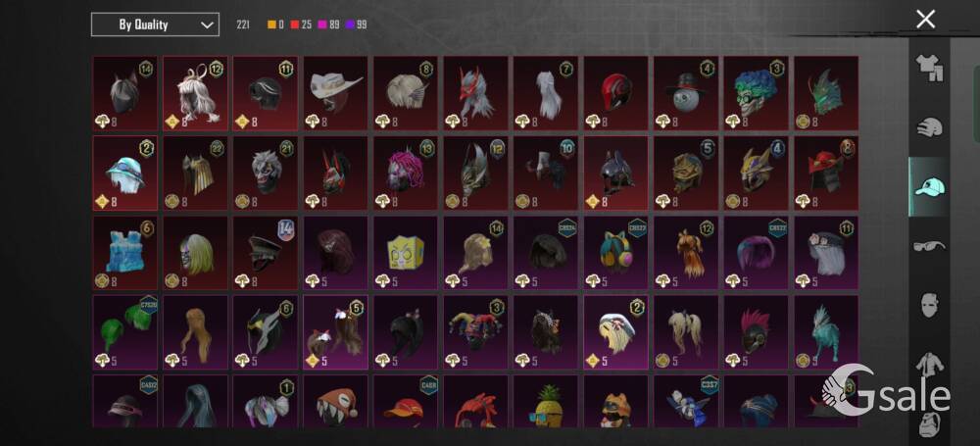Screen dimensions: 980x446
Task: Pick the pineapple head with sunglasses
Action: pos(546,401)
